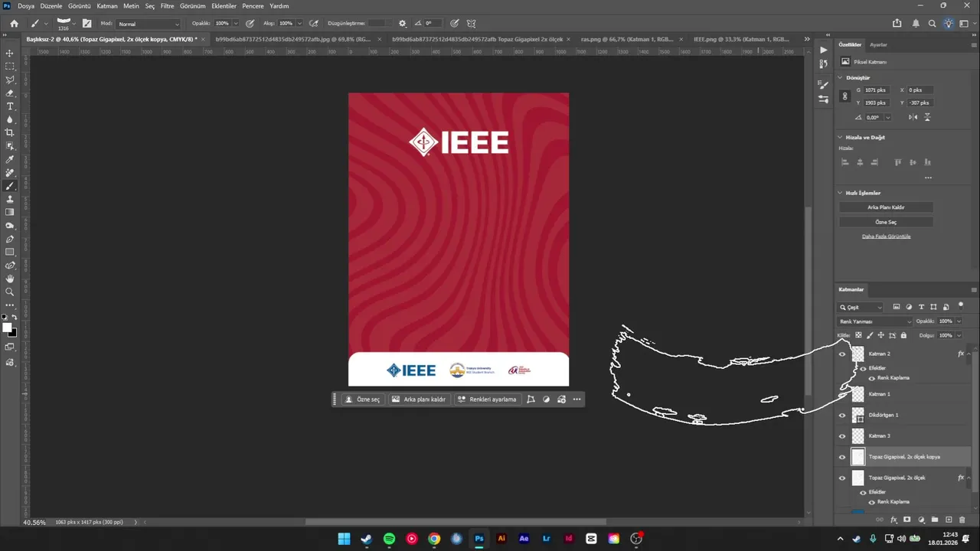Flip horizontally in the Dönüştür section
Viewport: 980px width, 551px height.
coord(913,117)
